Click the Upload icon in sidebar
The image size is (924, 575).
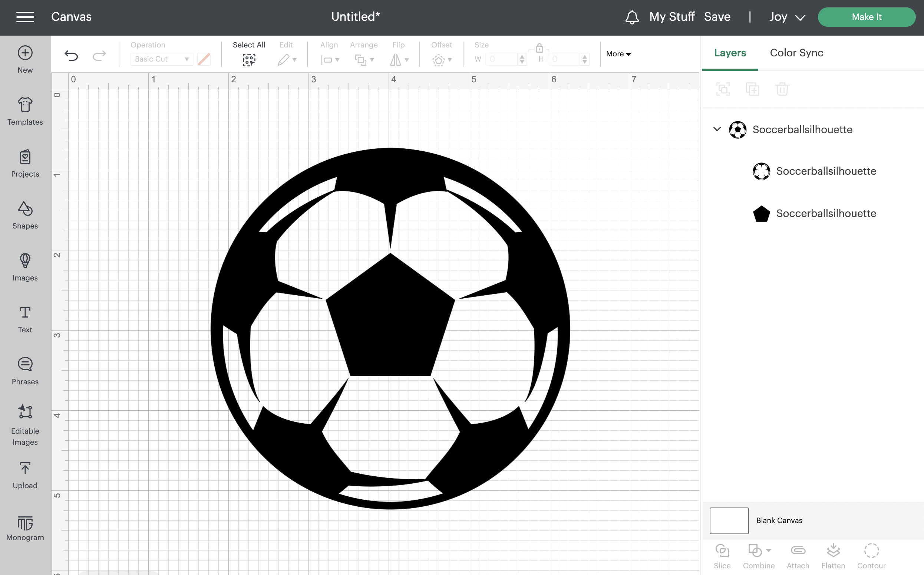click(25, 471)
